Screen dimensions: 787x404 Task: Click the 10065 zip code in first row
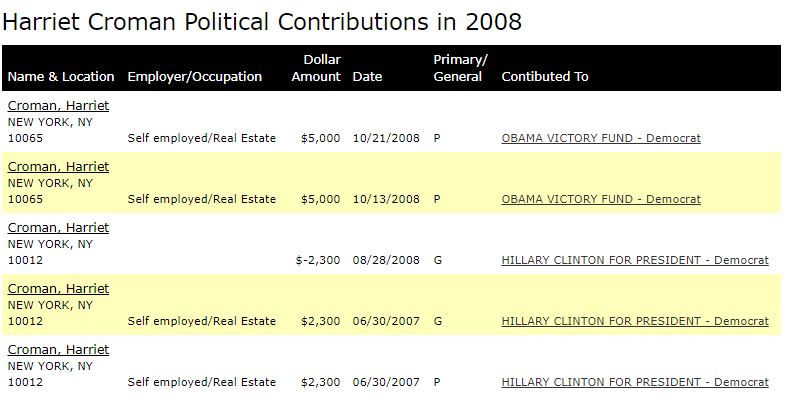26,138
